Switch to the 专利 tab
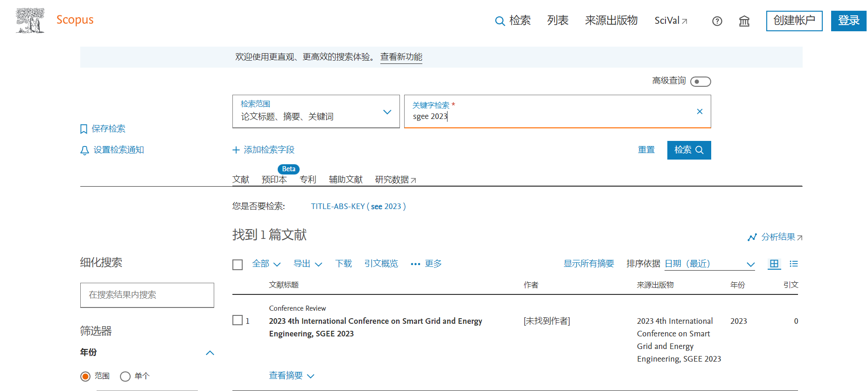 click(308, 180)
